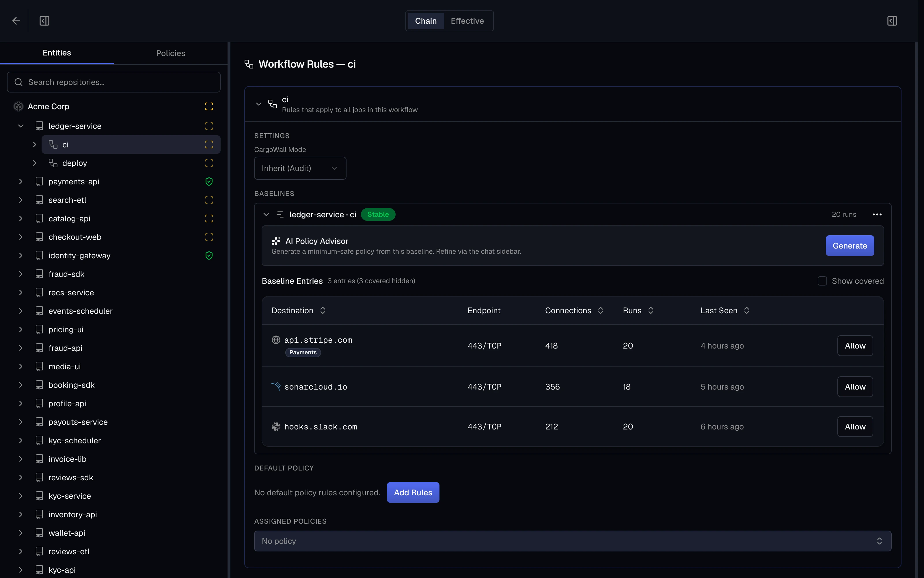The width and height of the screenshot is (924, 578).
Task: Collapse the ci workflow rules section chevron
Action: (x=258, y=104)
